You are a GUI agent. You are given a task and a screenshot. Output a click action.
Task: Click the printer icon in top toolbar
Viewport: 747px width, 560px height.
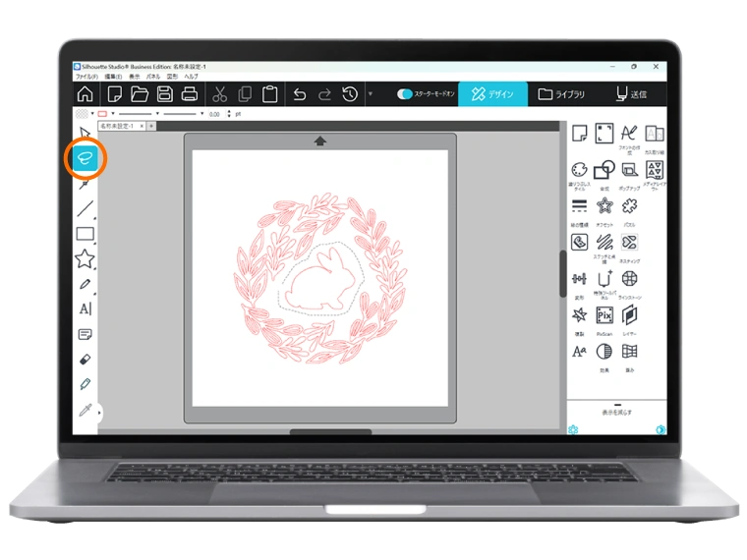(190, 94)
